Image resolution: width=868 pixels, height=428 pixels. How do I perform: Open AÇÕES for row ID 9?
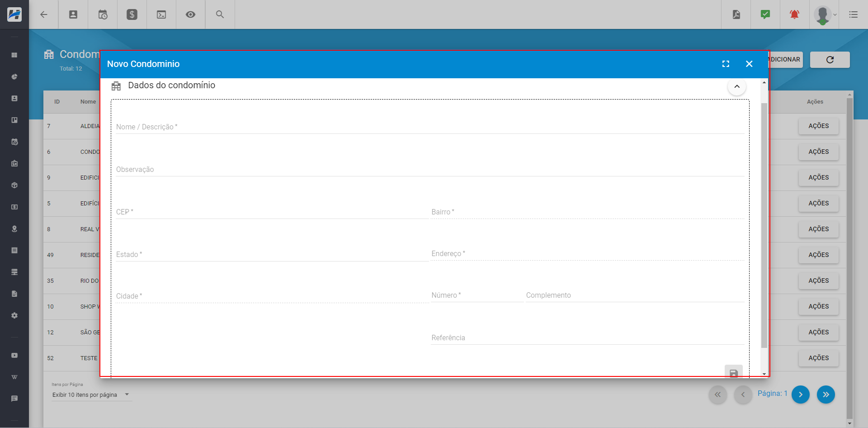click(819, 177)
